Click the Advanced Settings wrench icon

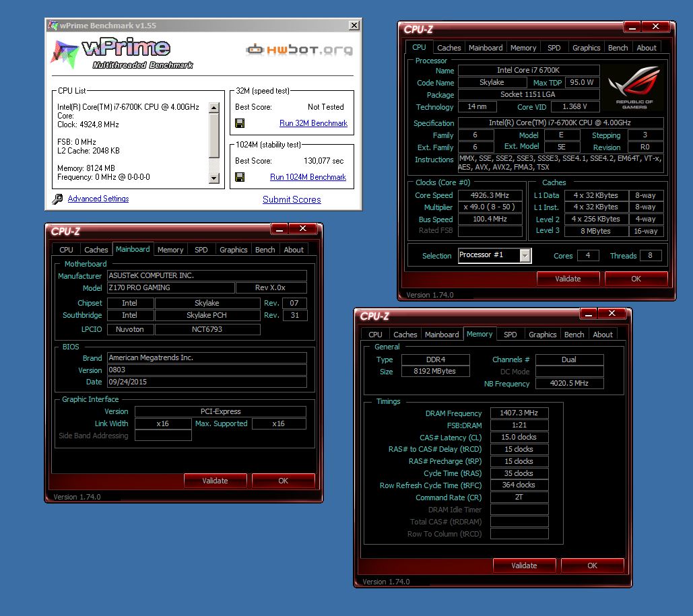[57, 199]
